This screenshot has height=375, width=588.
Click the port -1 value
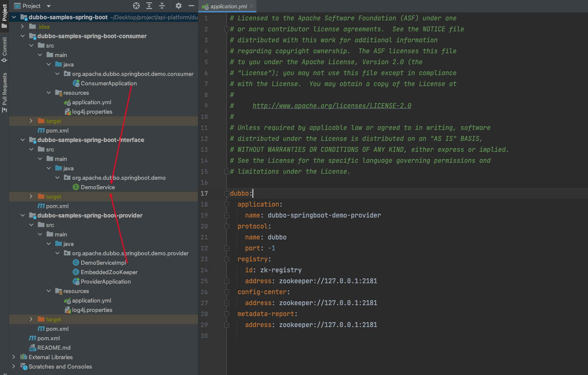(x=272, y=248)
